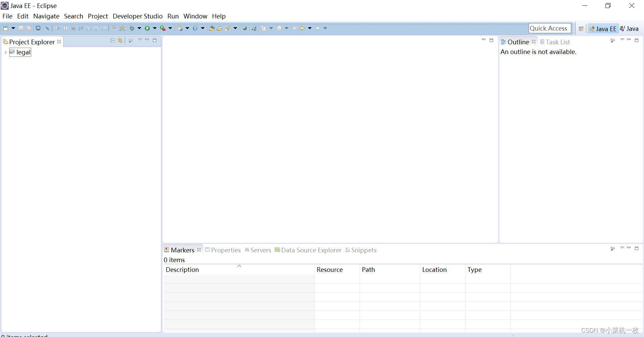Click the Open Type folder icon

click(212, 28)
